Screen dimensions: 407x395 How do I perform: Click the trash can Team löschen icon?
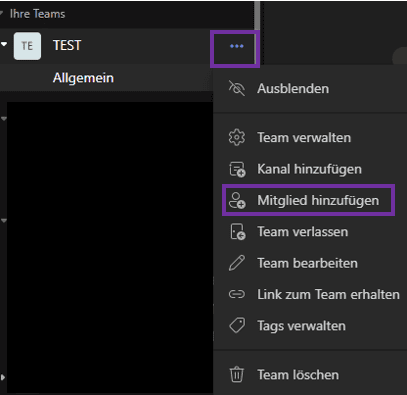[237, 374]
